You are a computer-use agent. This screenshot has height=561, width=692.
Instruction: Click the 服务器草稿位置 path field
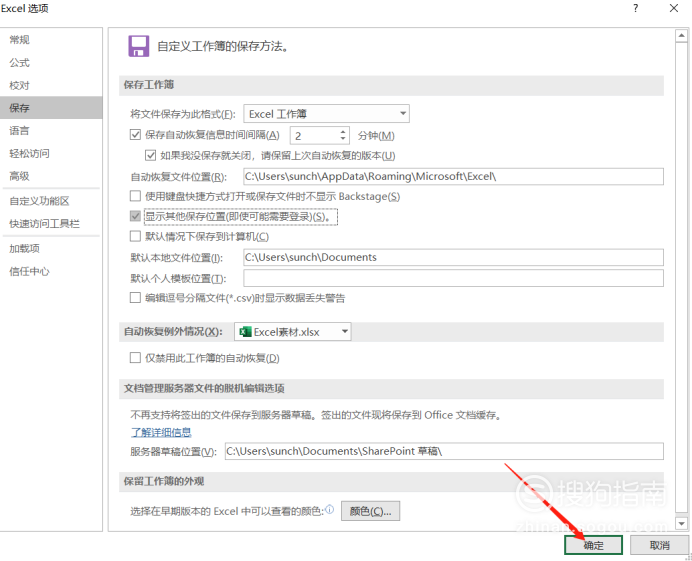coord(444,451)
